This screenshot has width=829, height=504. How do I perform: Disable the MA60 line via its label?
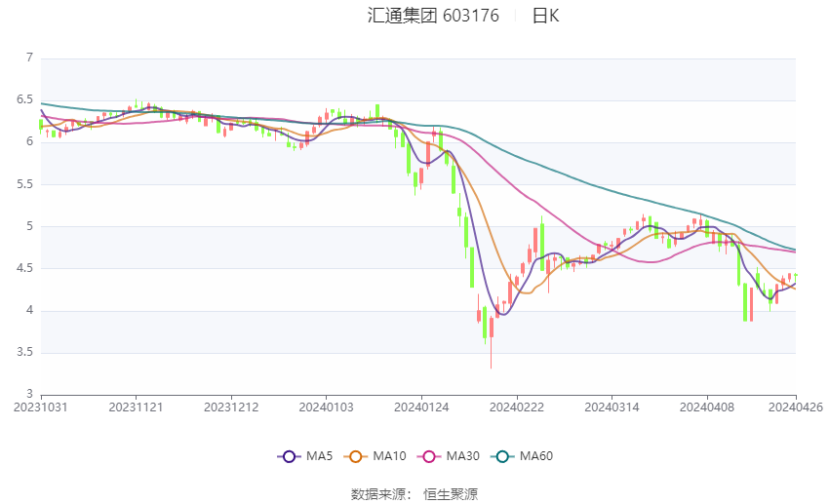(x=535, y=456)
